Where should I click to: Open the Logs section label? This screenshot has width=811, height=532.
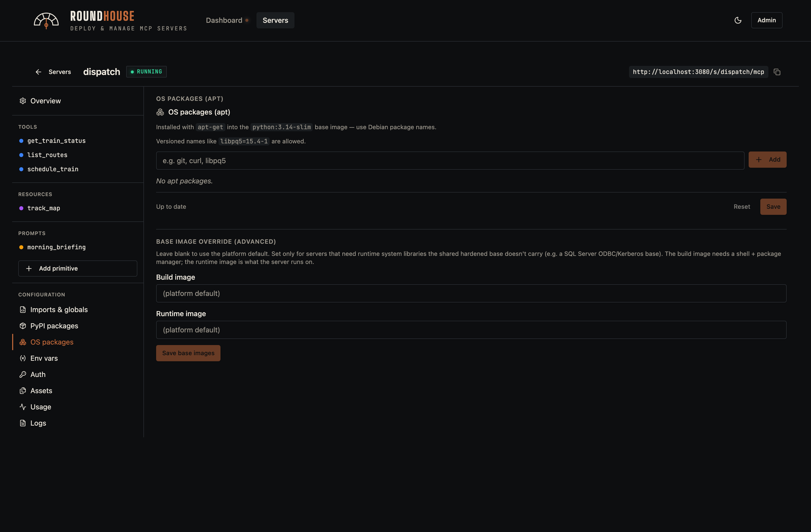pyautogui.click(x=38, y=423)
